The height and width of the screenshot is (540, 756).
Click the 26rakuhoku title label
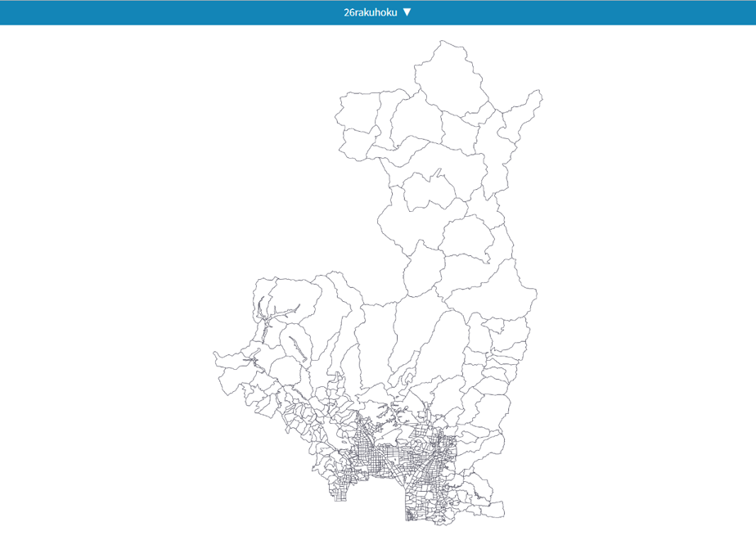(x=371, y=12)
